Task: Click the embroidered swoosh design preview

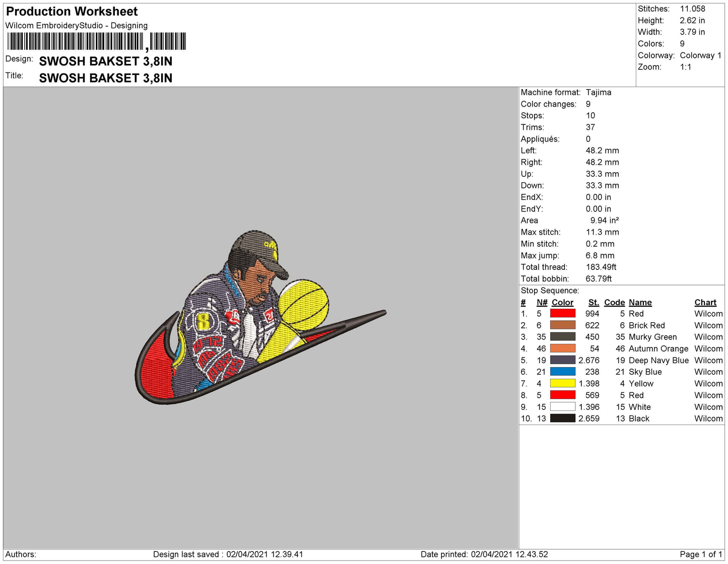Action: [x=260, y=318]
